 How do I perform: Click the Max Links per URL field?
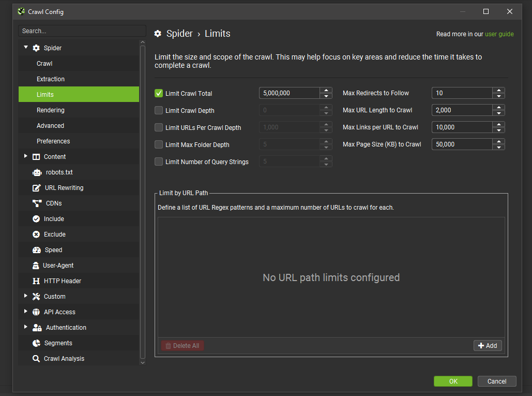462,127
